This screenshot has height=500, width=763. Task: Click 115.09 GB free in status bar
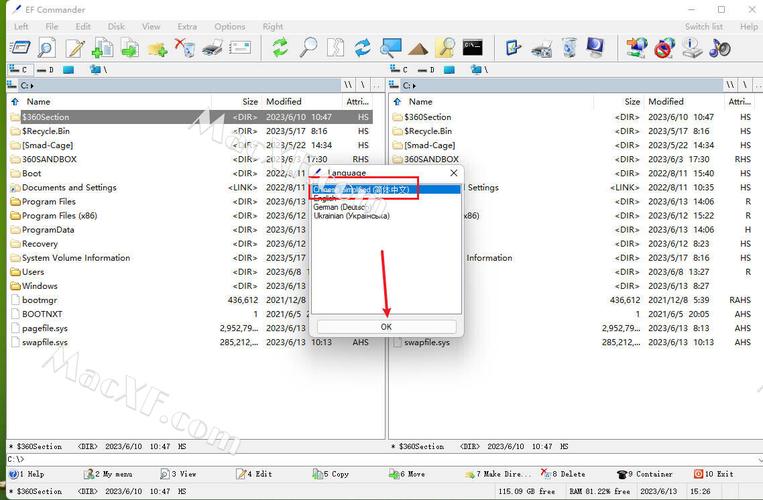pyautogui.click(x=527, y=491)
